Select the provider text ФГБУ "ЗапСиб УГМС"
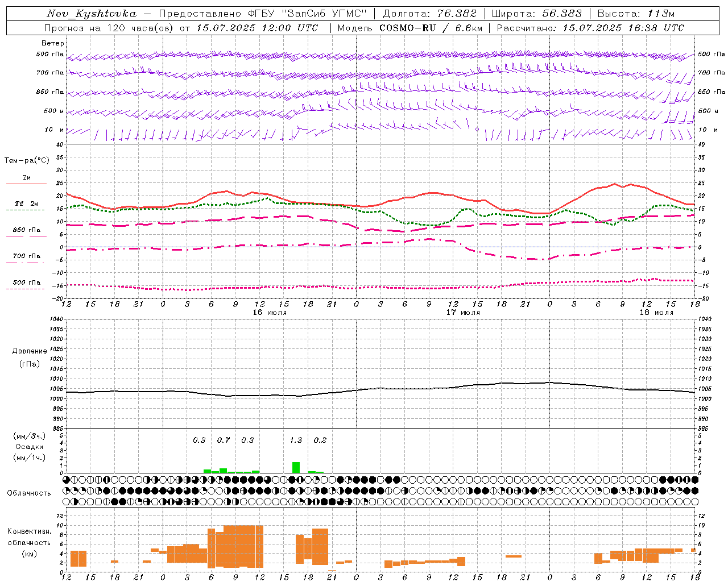 tap(308, 14)
